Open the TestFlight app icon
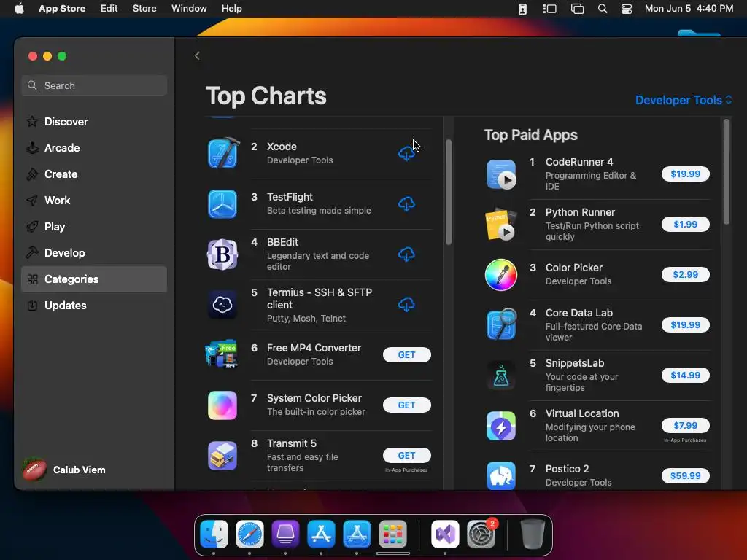 point(222,204)
